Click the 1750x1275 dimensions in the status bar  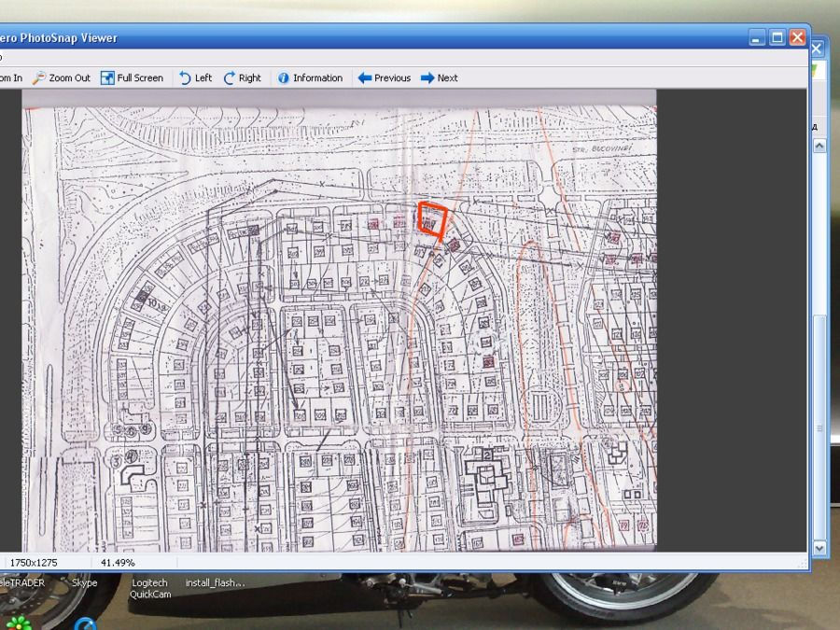[x=34, y=563]
